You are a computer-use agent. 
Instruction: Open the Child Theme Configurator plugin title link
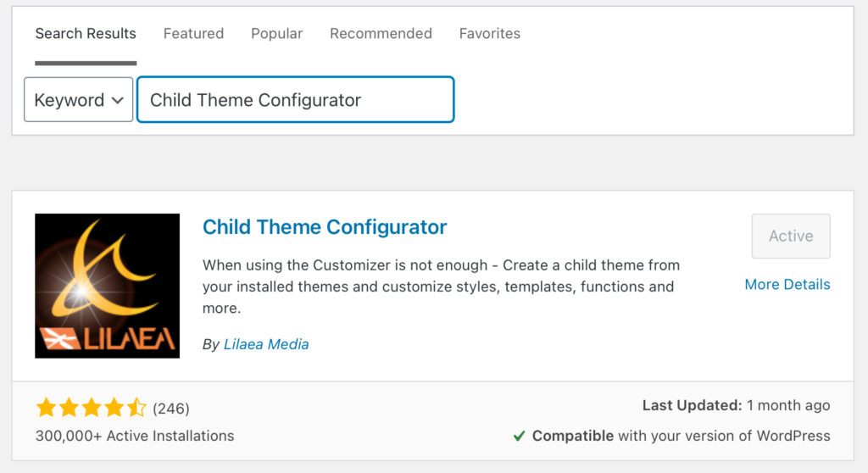pos(325,227)
